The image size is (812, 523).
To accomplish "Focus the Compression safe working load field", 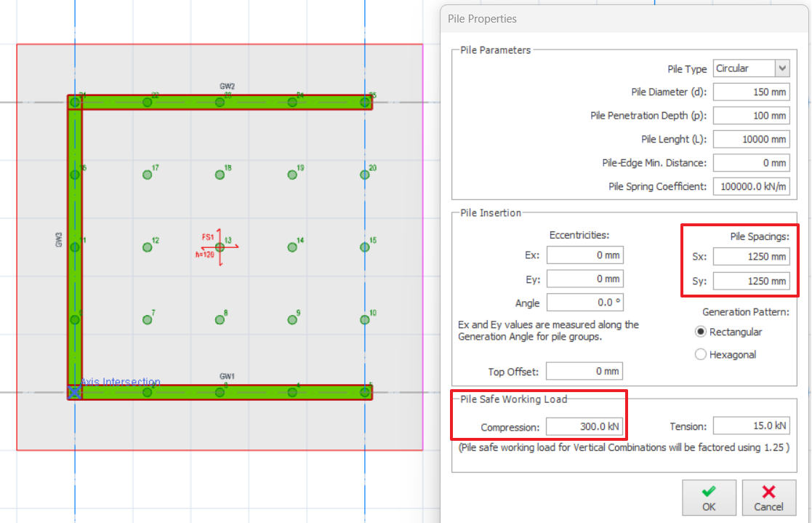I will [x=584, y=427].
